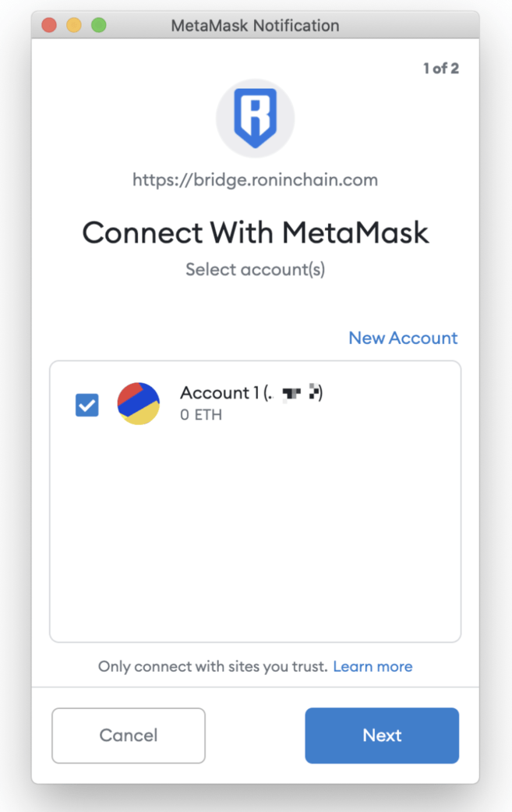Minimize the window with the yellow button

(x=74, y=25)
